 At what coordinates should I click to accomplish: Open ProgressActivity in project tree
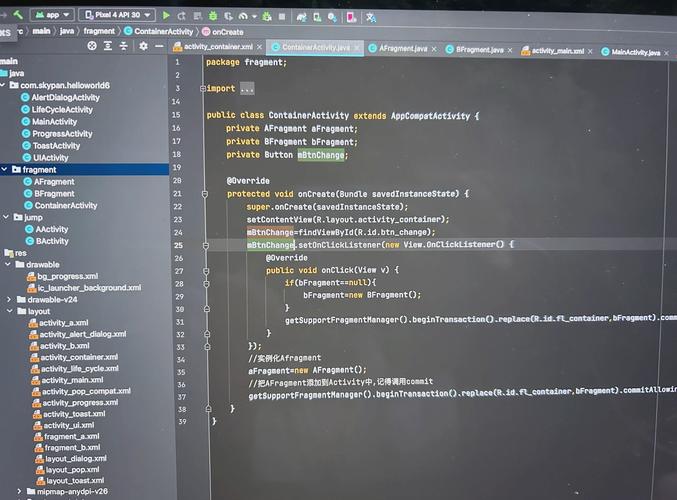click(57, 134)
